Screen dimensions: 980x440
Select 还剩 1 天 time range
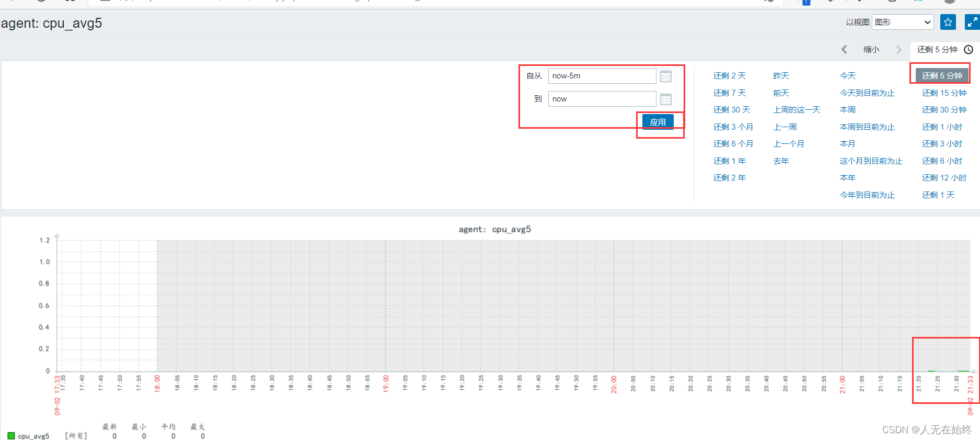938,195
